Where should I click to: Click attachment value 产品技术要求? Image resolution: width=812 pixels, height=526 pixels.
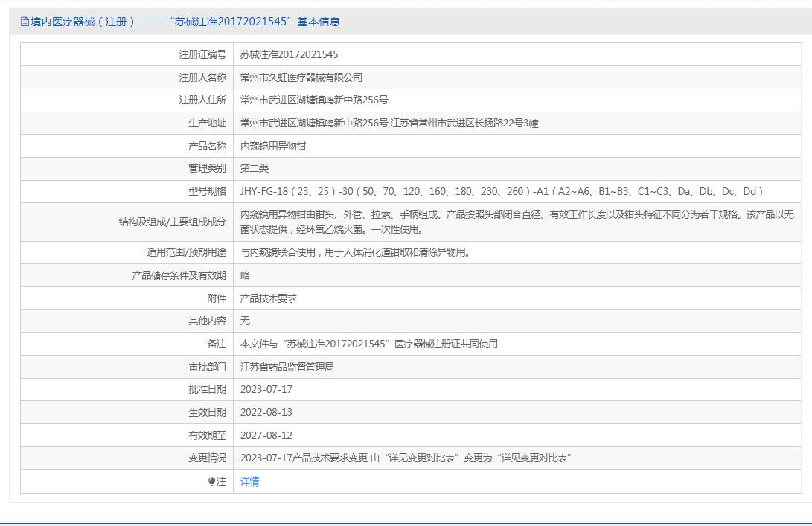pyautogui.click(x=269, y=298)
